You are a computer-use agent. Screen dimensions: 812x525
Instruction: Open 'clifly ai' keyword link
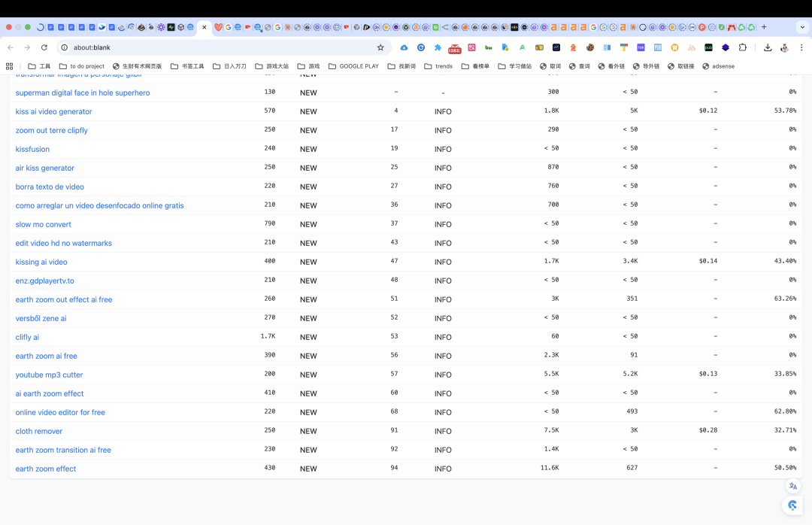pyautogui.click(x=27, y=337)
